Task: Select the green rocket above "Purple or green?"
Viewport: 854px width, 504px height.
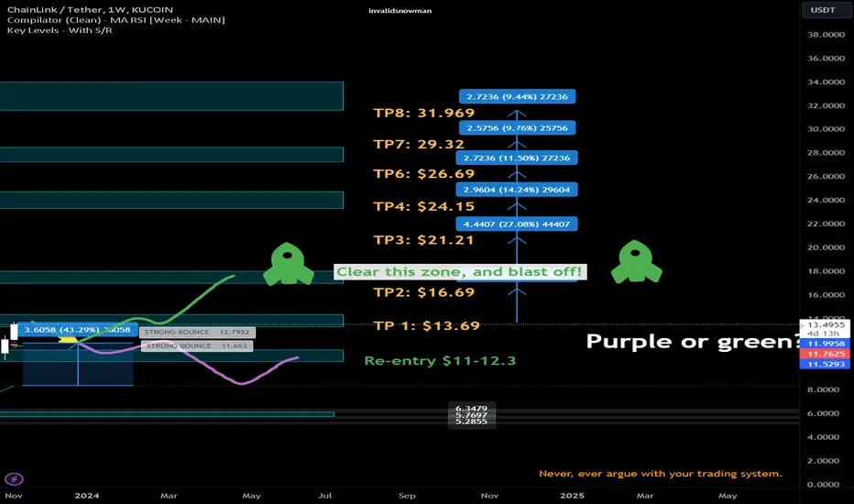Action: coord(636,261)
